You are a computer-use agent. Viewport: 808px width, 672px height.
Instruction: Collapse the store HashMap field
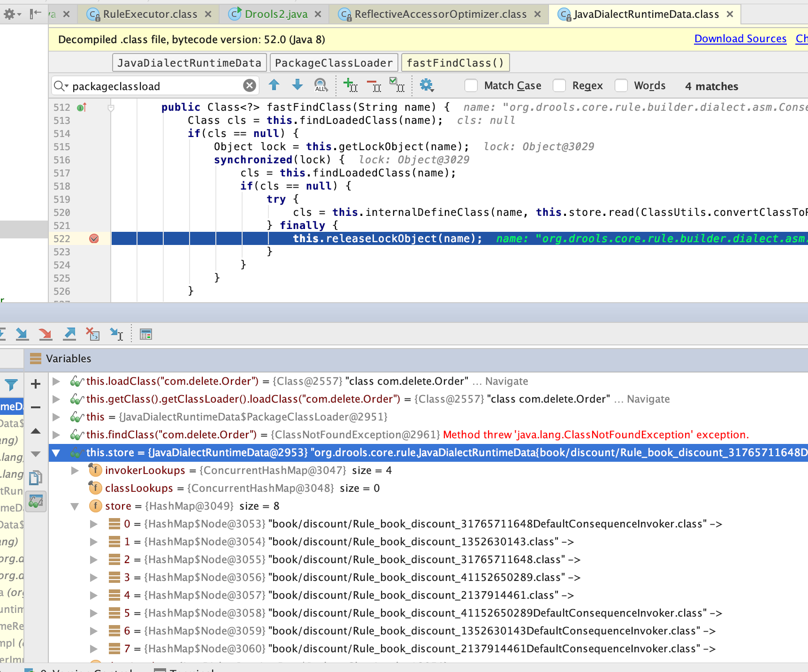(75, 506)
